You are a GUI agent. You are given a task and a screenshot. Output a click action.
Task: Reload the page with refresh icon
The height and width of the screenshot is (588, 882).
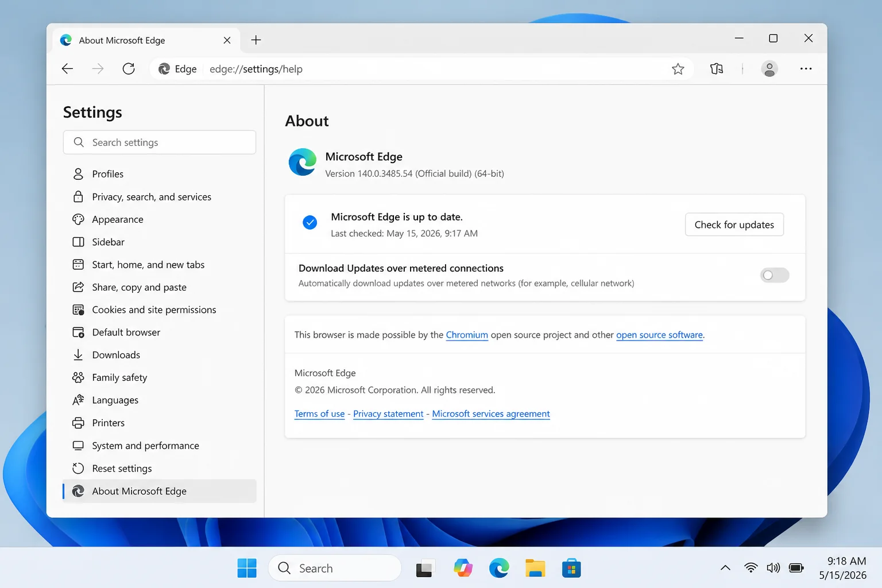point(129,69)
